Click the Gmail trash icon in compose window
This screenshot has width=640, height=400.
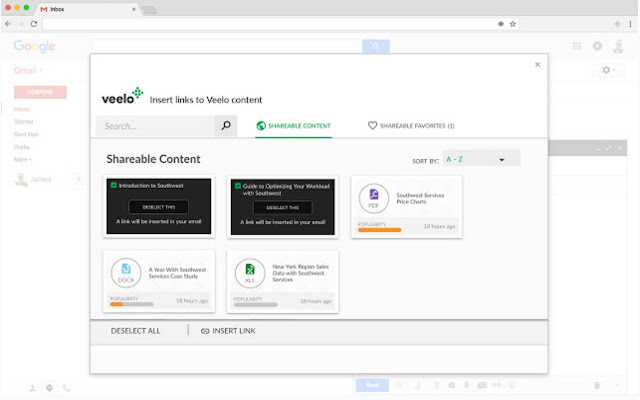point(597,385)
